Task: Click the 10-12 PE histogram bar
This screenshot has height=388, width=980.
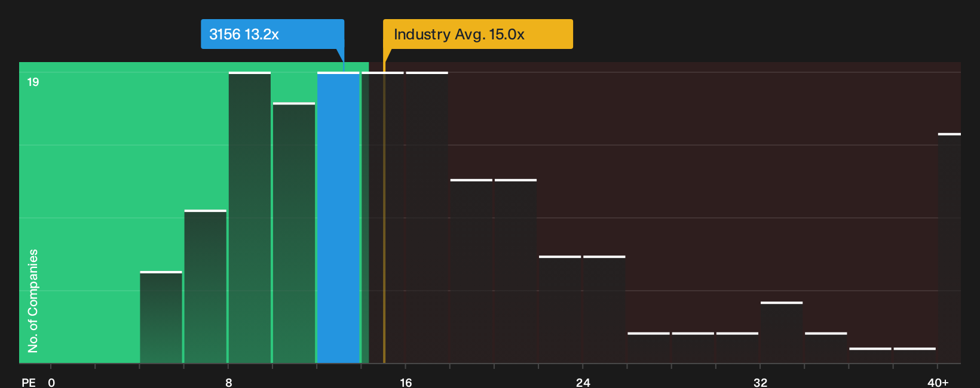Action: (x=294, y=233)
